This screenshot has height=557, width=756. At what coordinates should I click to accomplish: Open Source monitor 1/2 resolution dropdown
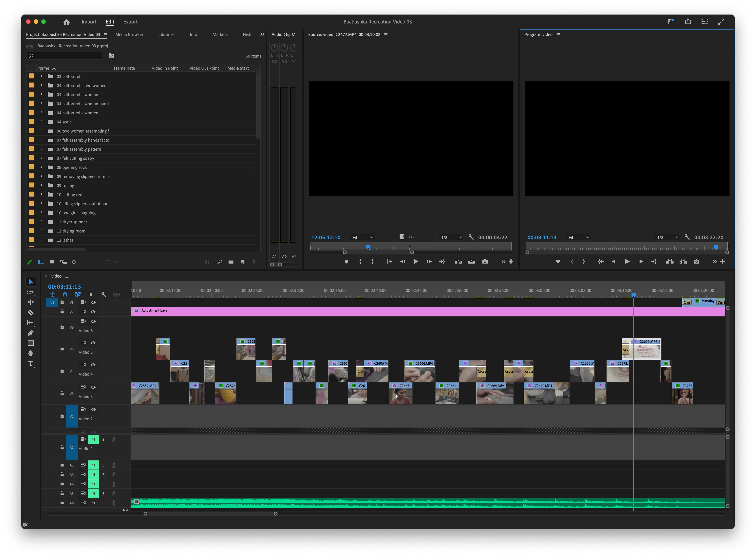tap(451, 237)
